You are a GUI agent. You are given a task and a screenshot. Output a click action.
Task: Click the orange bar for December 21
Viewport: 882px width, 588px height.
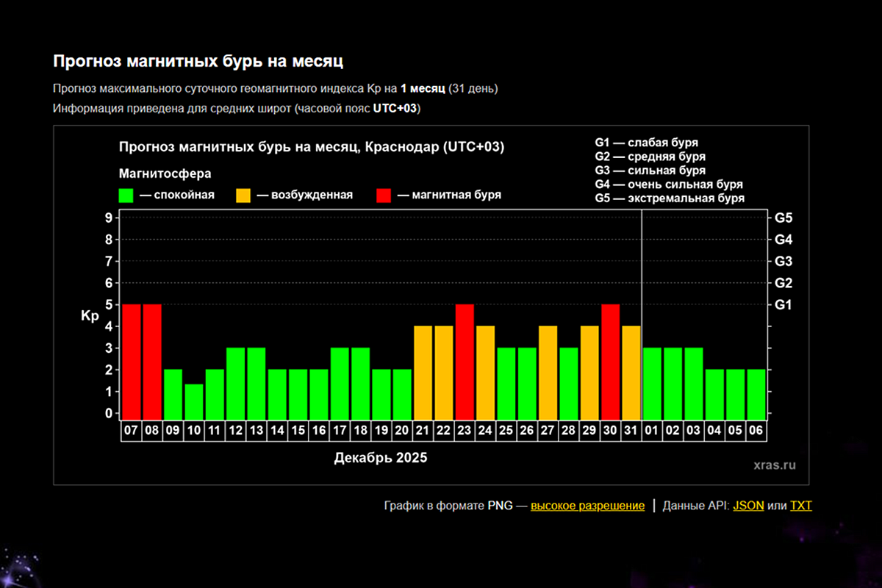pos(423,373)
